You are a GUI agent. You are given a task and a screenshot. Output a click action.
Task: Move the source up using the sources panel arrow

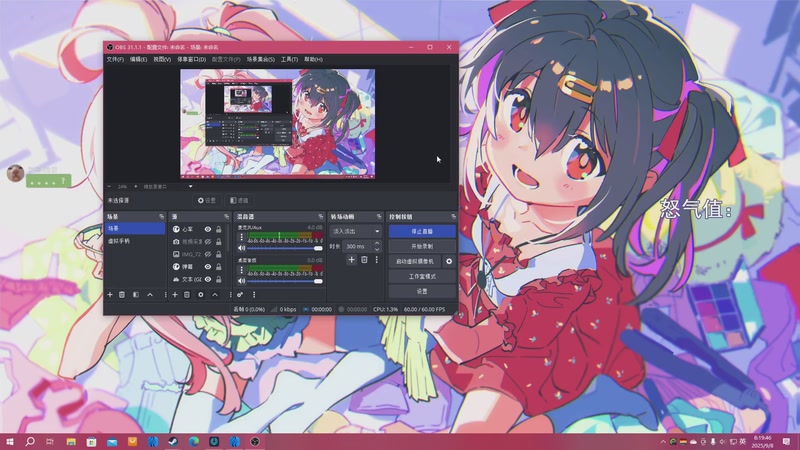tap(215, 294)
